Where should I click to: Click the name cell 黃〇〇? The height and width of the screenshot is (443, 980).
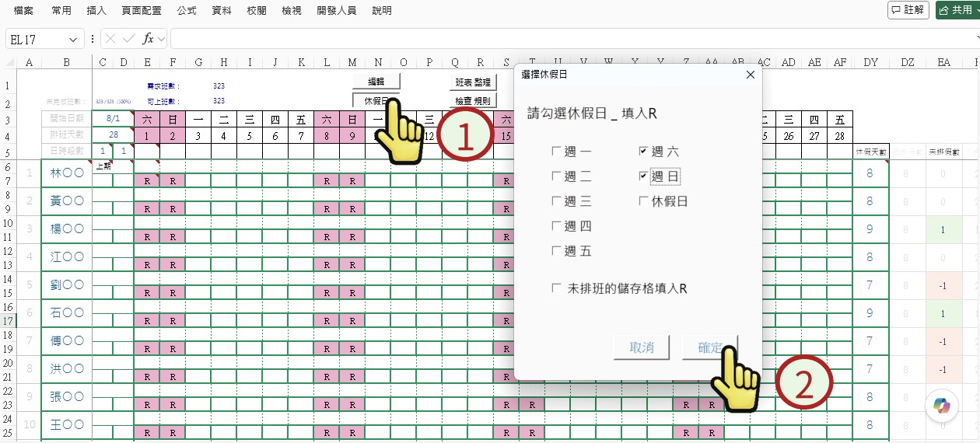(x=66, y=201)
